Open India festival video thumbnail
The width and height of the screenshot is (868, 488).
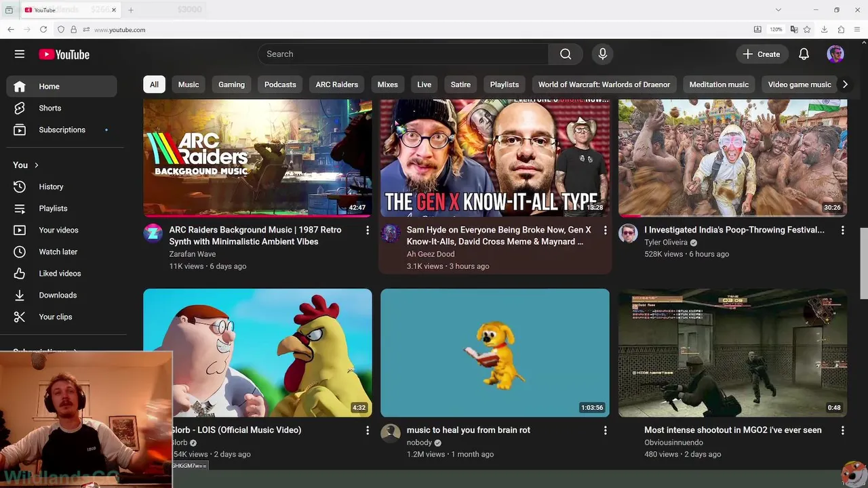pyautogui.click(x=732, y=158)
